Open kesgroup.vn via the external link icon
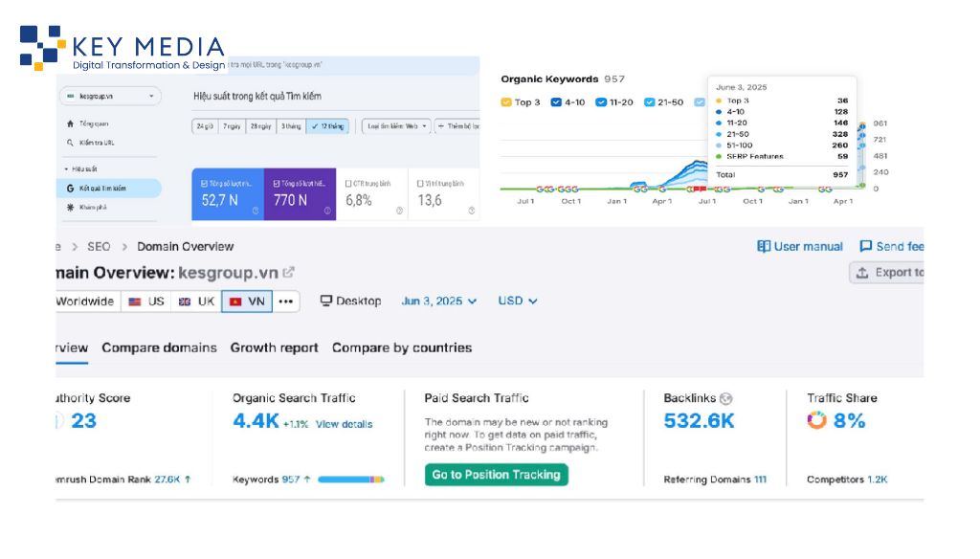This screenshot has width=980, height=559. tap(288, 273)
